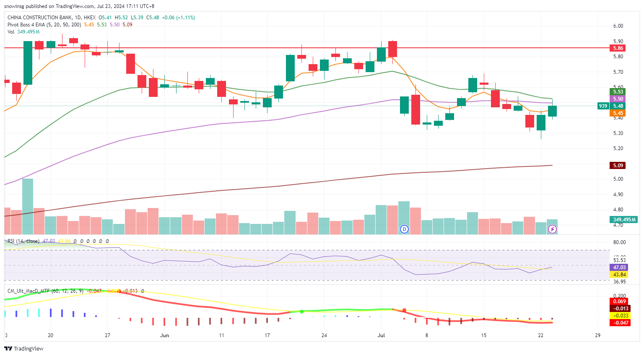Click the 4.70 price axis value
Viewport: 644px width, 356px height.
pos(618,225)
